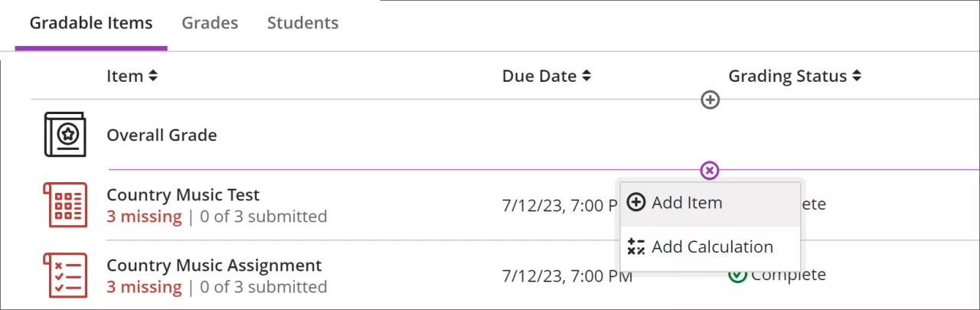The width and height of the screenshot is (980, 310).
Task: Choose Add Item from the popup menu
Action: click(x=687, y=203)
